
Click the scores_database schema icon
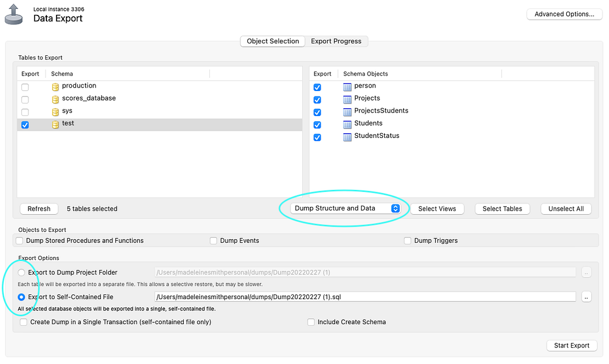55,100
